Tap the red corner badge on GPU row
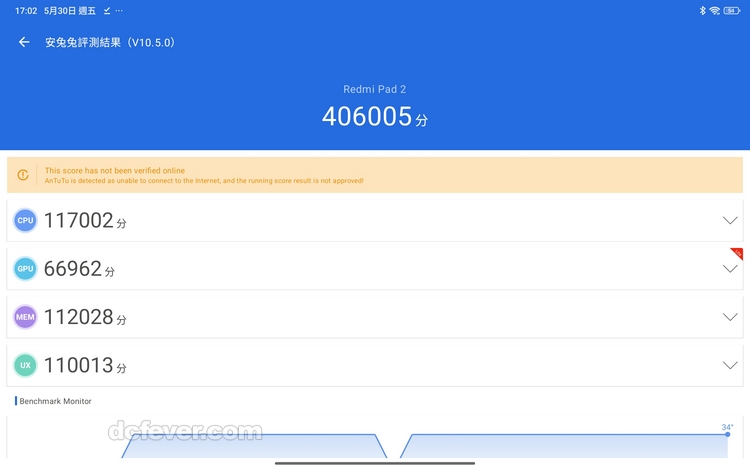This screenshot has width=750, height=469. [738, 252]
